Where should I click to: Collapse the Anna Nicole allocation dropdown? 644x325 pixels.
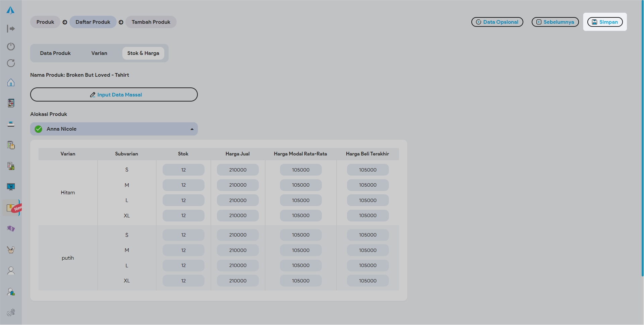(192, 129)
